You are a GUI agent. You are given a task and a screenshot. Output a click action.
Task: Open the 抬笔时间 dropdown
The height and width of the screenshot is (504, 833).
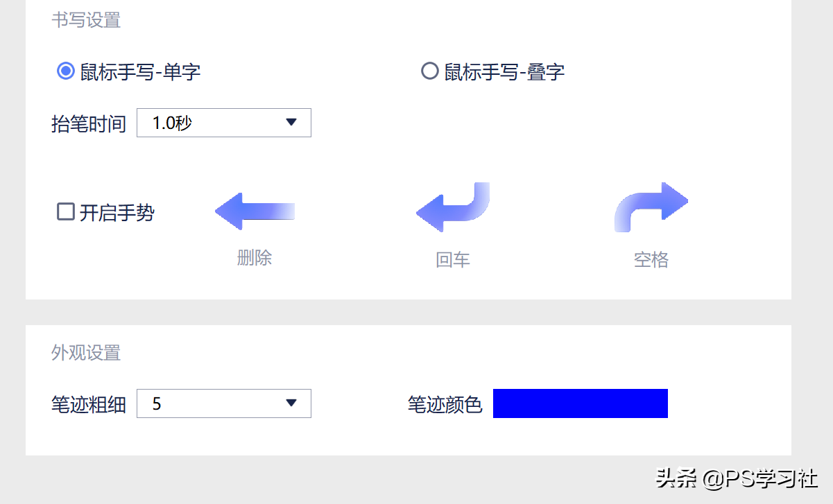[x=223, y=123]
